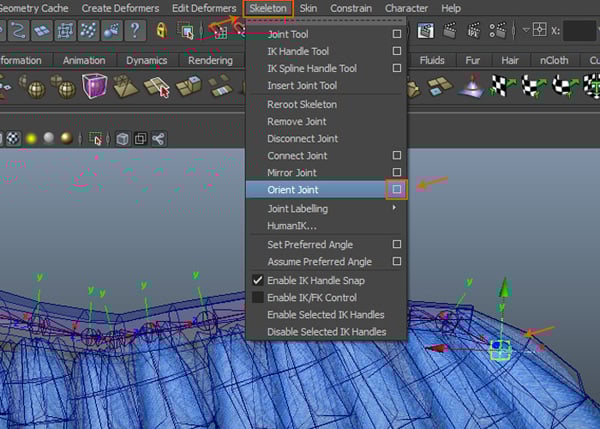Viewport: 600px width, 429px height.
Task: Click the render current frame clapperboard icon
Action: point(451,31)
